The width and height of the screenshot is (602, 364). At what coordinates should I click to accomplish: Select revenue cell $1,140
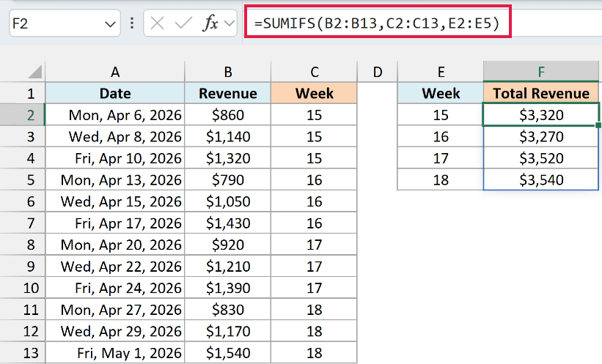coord(227,136)
